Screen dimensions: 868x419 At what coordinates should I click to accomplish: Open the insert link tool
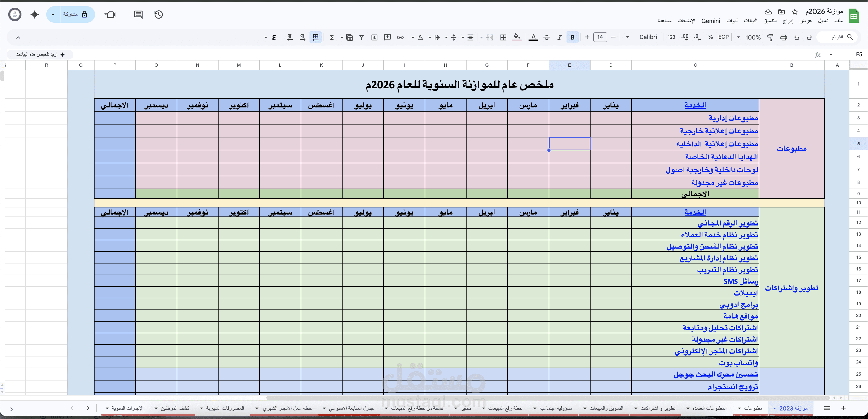pos(400,37)
